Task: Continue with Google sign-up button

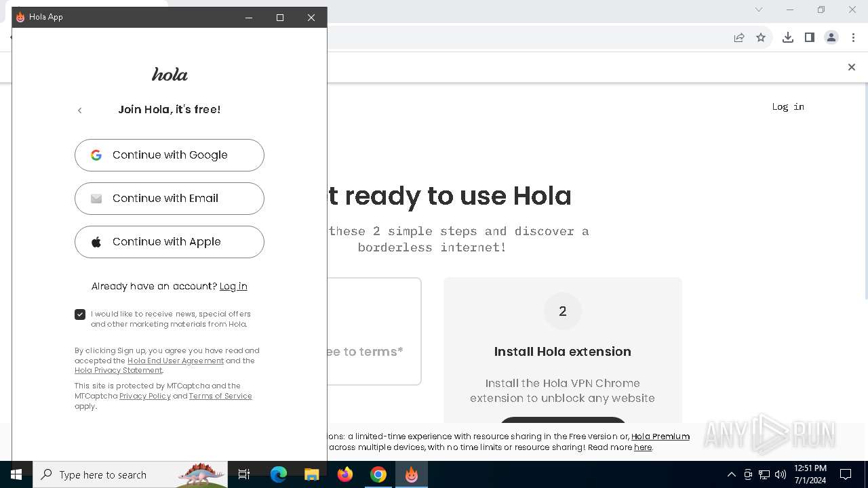Action: 170,155
